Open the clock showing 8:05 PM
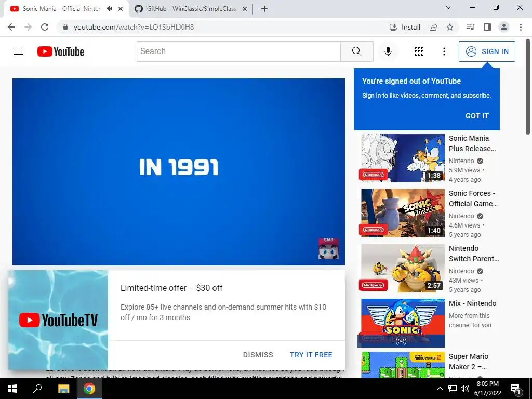This screenshot has height=399, width=532. point(487,389)
